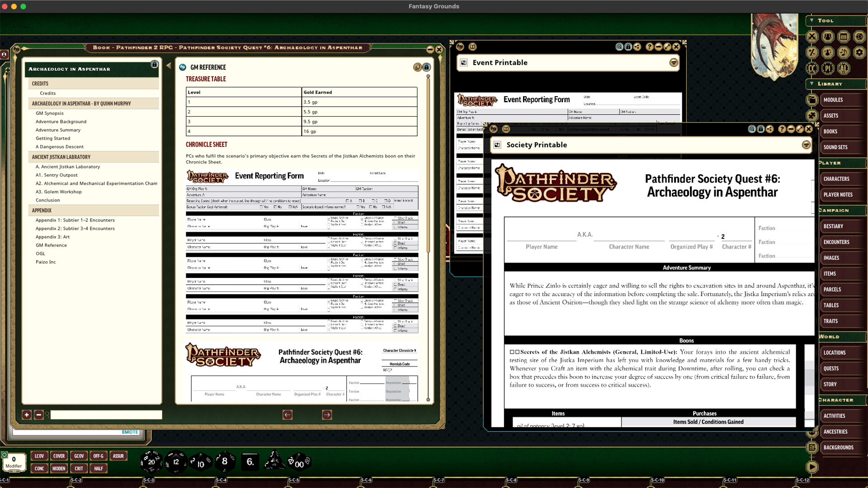Viewport: 868px width, 488px height.
Task: Open Appendix 3: Art from the table of contents
Action: tap(52, 237)
